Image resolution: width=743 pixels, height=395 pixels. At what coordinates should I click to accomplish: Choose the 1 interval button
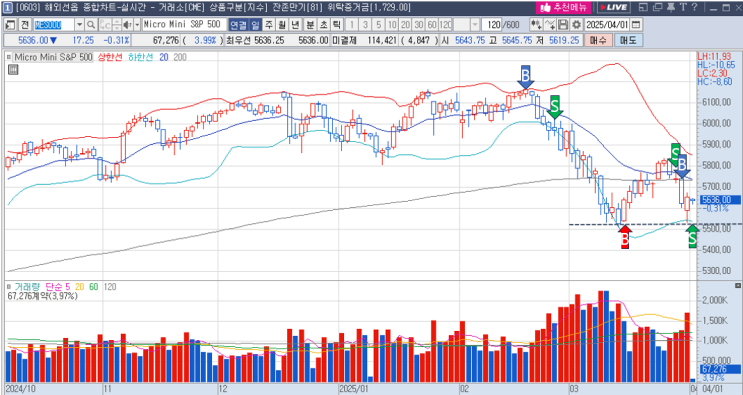353,25
